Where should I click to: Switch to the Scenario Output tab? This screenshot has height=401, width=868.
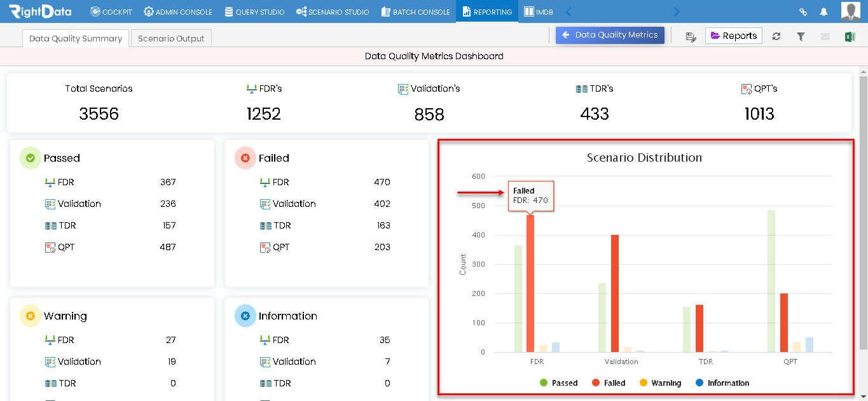(x=171, y=38)
